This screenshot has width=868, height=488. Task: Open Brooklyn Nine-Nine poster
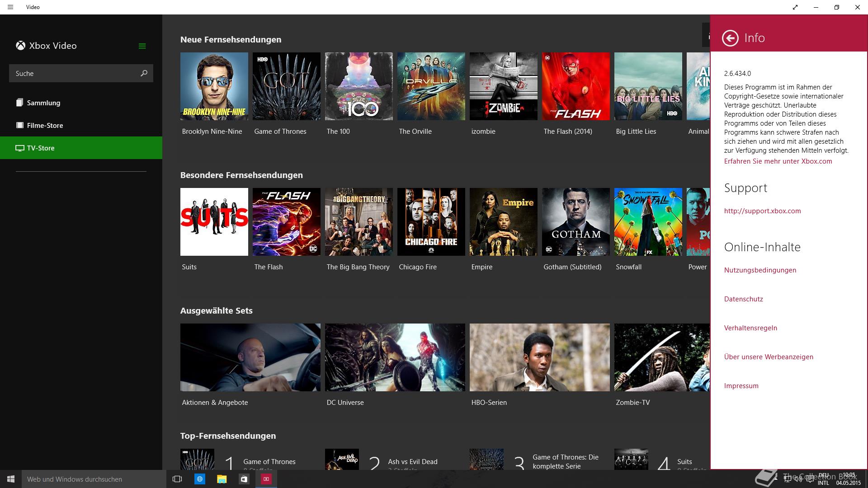pyautogui.click(x=214, y=86)
